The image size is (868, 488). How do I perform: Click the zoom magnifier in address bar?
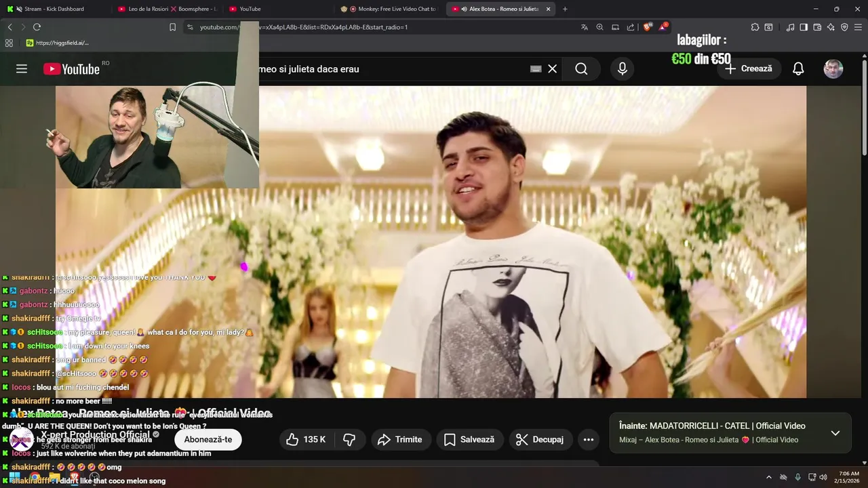[599, 27]
